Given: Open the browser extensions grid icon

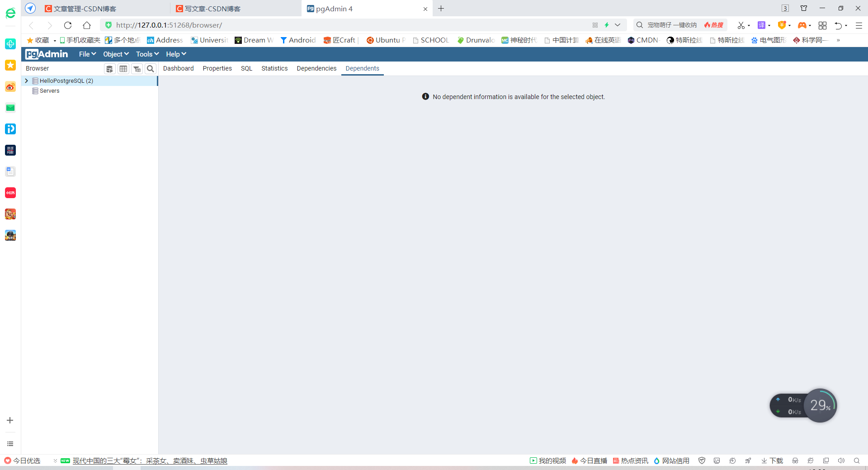Looking at the screenshot, I should pos(822,25).
